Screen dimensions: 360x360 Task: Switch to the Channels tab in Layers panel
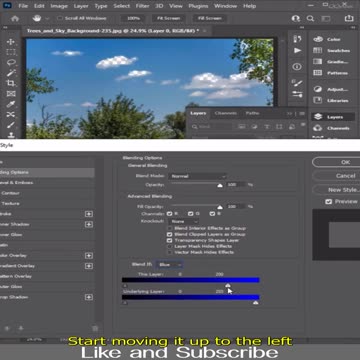226,113
